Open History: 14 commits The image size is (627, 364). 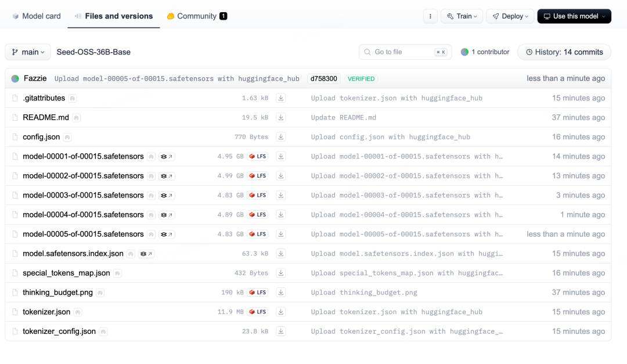[564, 52]
